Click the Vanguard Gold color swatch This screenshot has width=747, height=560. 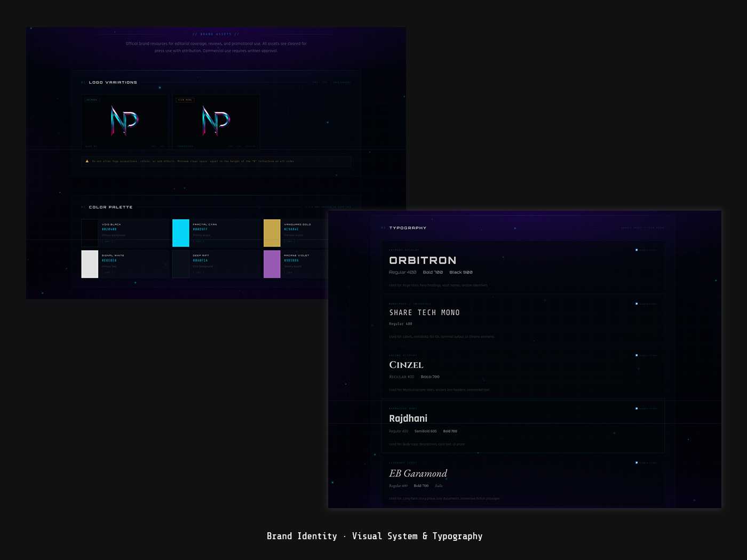pyautogui.click(x=272, y=233)
